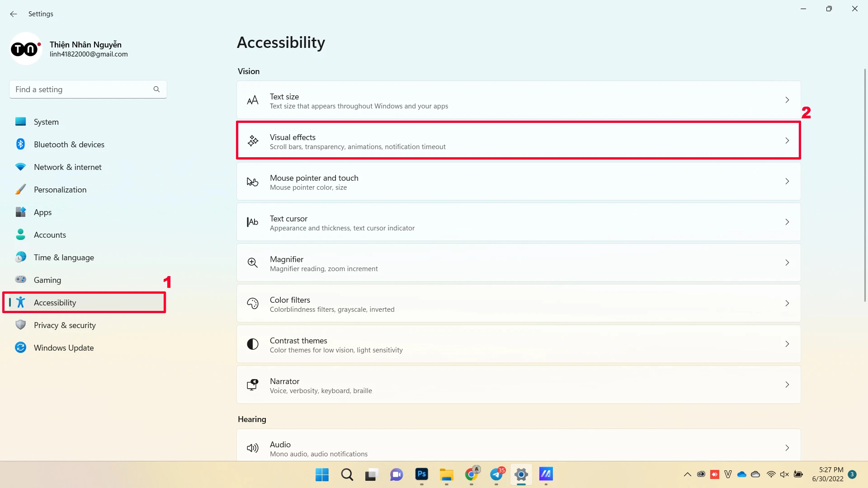Show hidden tray icons chevron
The width and height of the screenshot is (868, 488).
tap(687, 474)
